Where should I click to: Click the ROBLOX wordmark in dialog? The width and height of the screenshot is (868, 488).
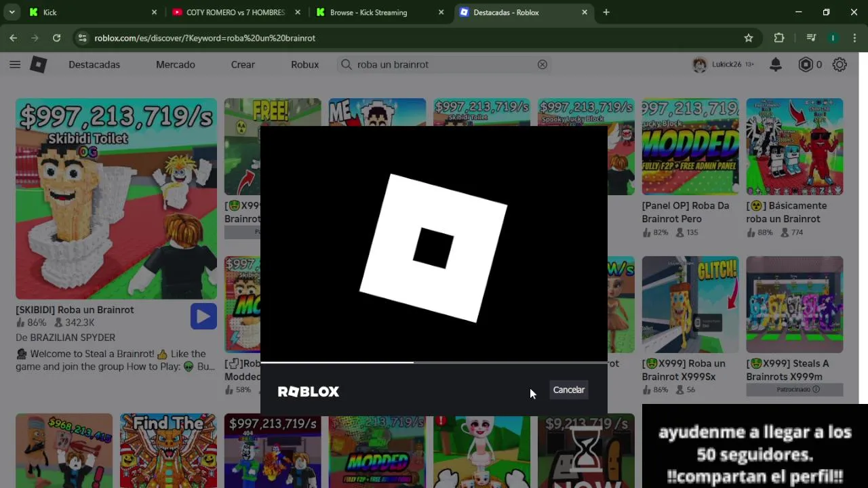(x=309, y=392)
